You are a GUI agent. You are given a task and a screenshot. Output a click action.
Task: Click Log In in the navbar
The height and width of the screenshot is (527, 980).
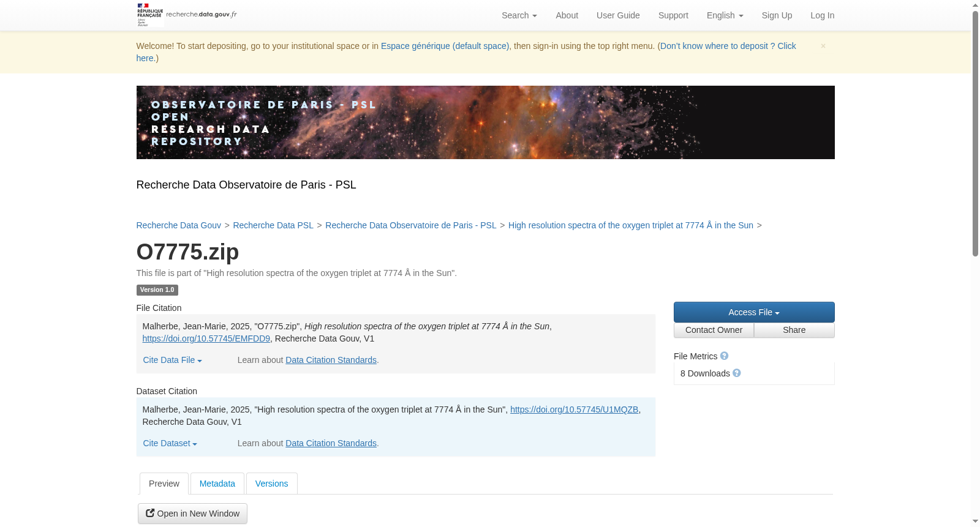(x=822, y=15)
